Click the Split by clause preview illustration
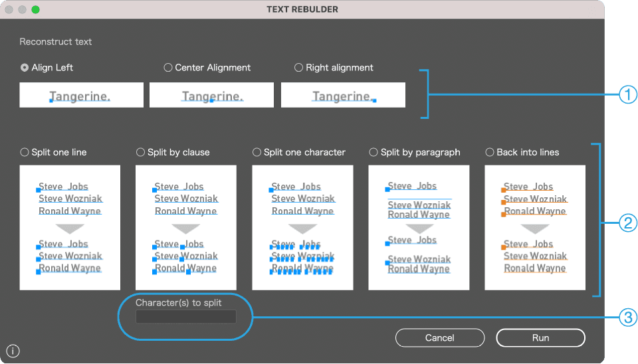This screenshot has width=638, height=364. point(186,227)
